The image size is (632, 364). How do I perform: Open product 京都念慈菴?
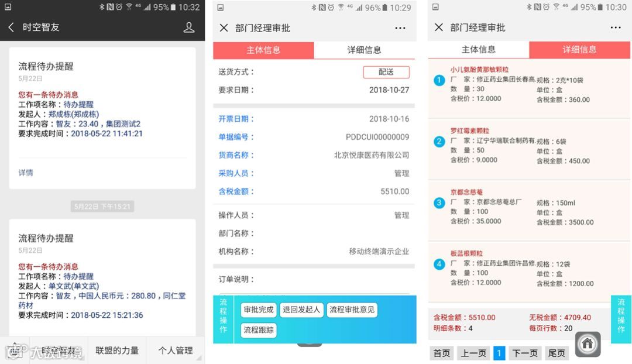point(466,192)
